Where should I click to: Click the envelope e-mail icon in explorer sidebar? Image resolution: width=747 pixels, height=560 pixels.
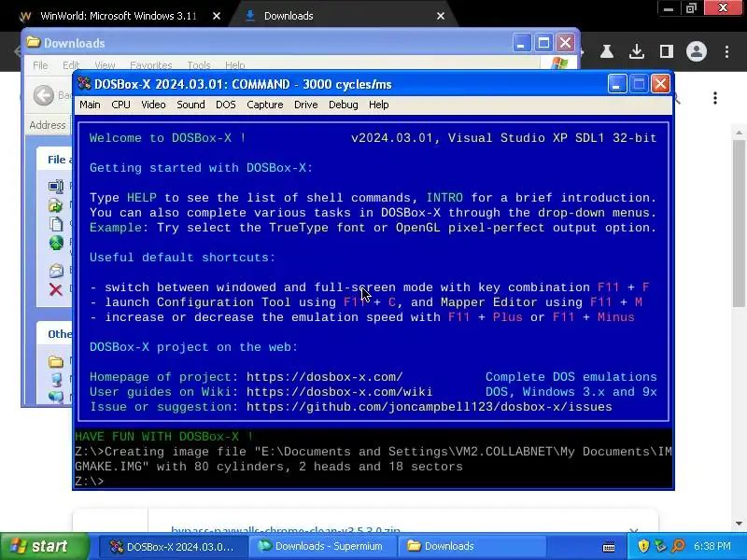(56, 271)
